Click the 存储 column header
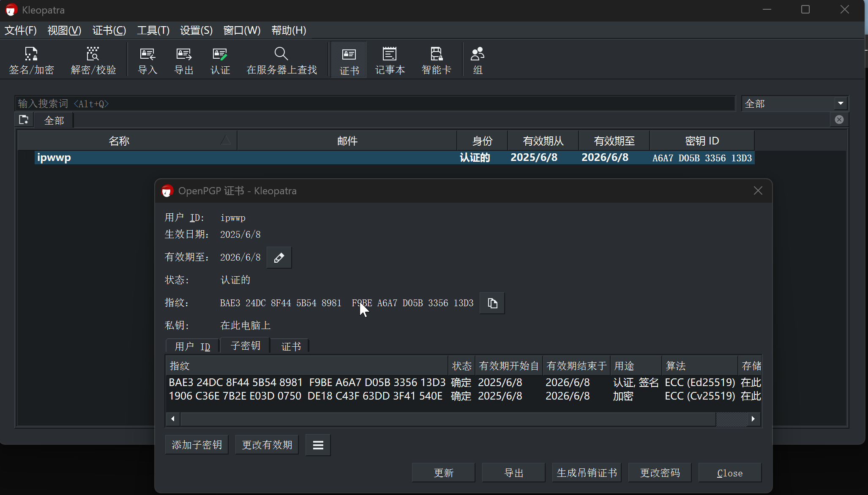This screenshot has width=868, height=495. point(751,366)
